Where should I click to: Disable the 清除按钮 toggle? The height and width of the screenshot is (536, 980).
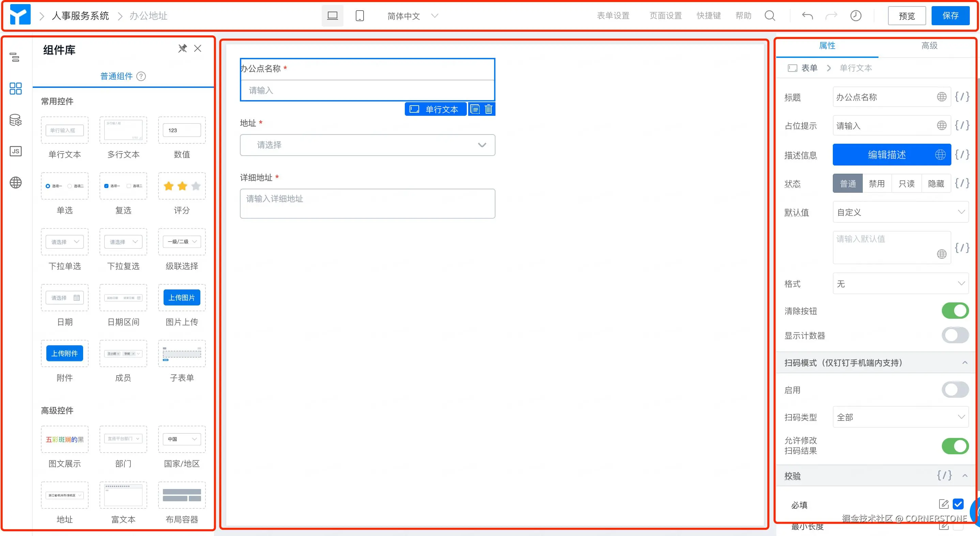coord(955,311)
